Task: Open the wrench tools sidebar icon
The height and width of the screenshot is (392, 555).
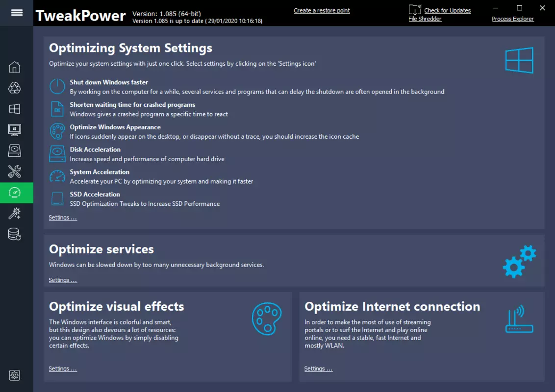Action: click(15, 171)
